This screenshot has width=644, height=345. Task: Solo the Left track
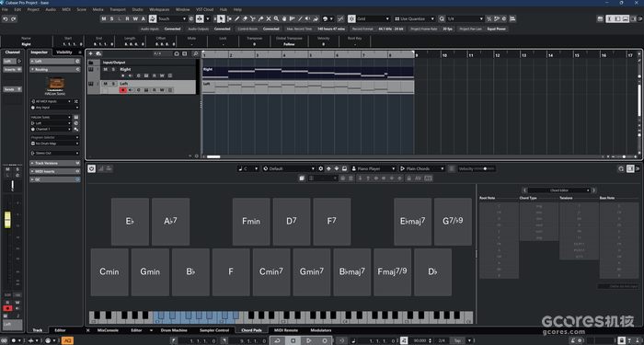(x=112, y=84)
